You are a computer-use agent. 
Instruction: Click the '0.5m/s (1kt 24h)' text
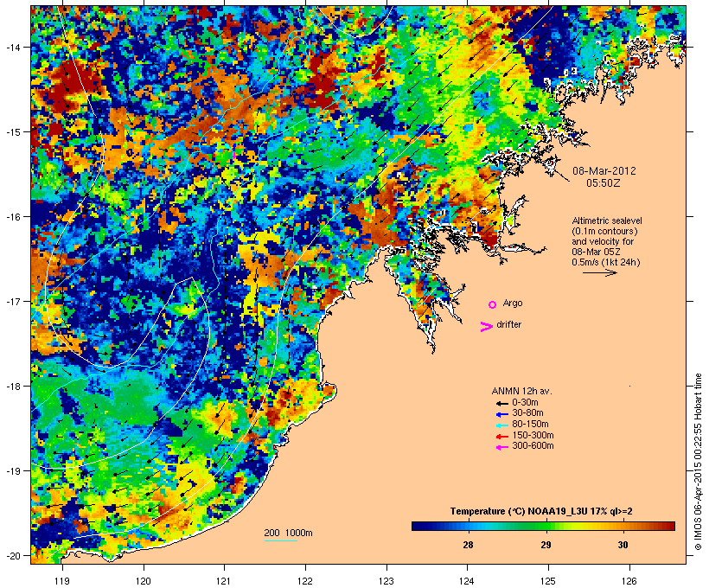tap(606, 262)
